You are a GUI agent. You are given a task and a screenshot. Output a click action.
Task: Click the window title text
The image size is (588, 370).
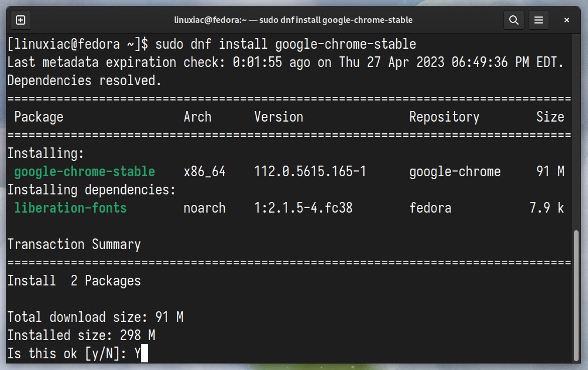pos(293,20)
